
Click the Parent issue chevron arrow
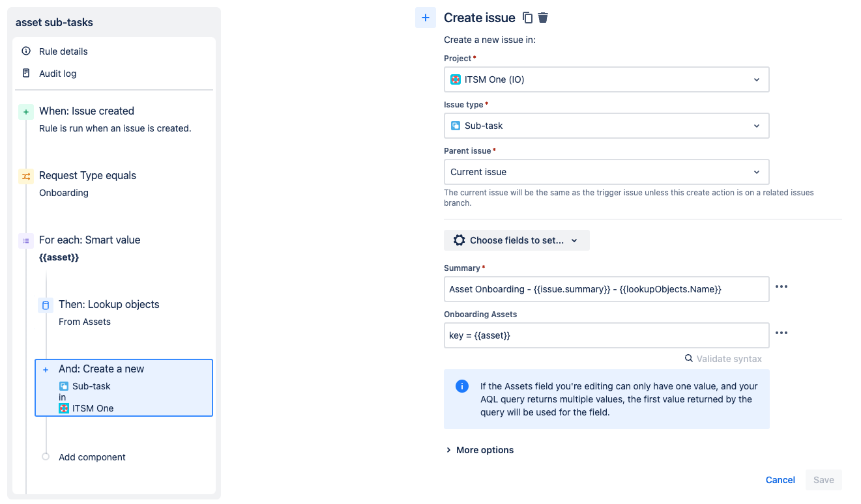(x=757, y=172)
